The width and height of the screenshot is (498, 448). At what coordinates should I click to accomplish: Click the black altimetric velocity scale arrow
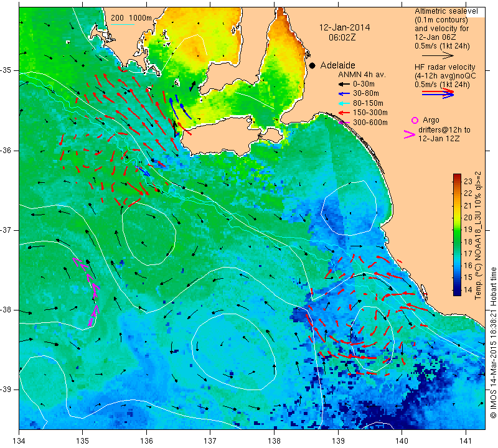(438, 55)
